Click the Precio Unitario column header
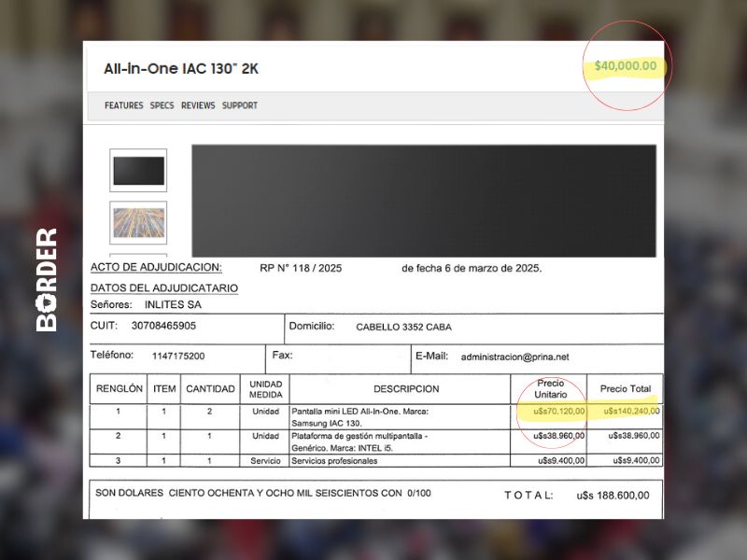 click(550, 389)
